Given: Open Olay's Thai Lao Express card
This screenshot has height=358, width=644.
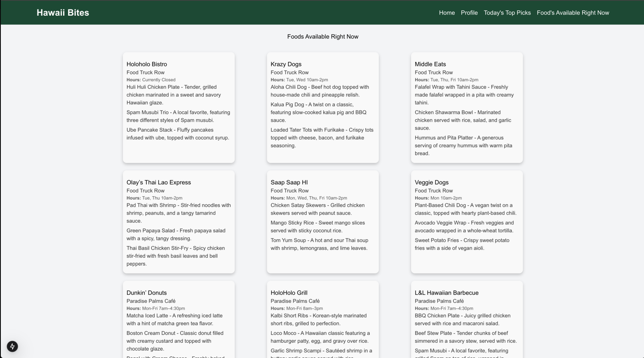Looking at the screenshot, I should click(179, 221).
